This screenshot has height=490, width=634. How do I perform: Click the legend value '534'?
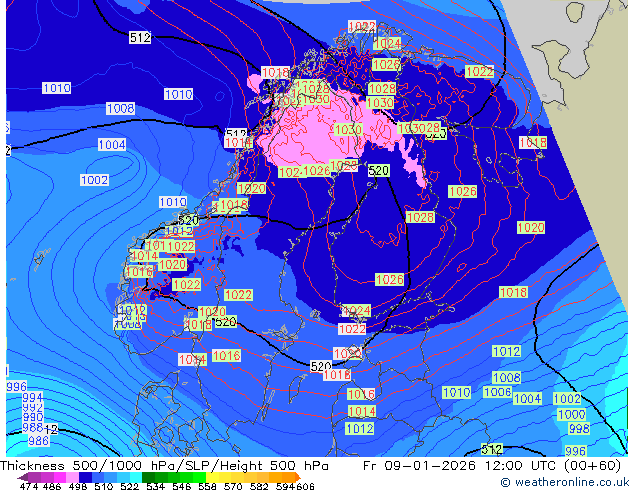pos(155,486)
